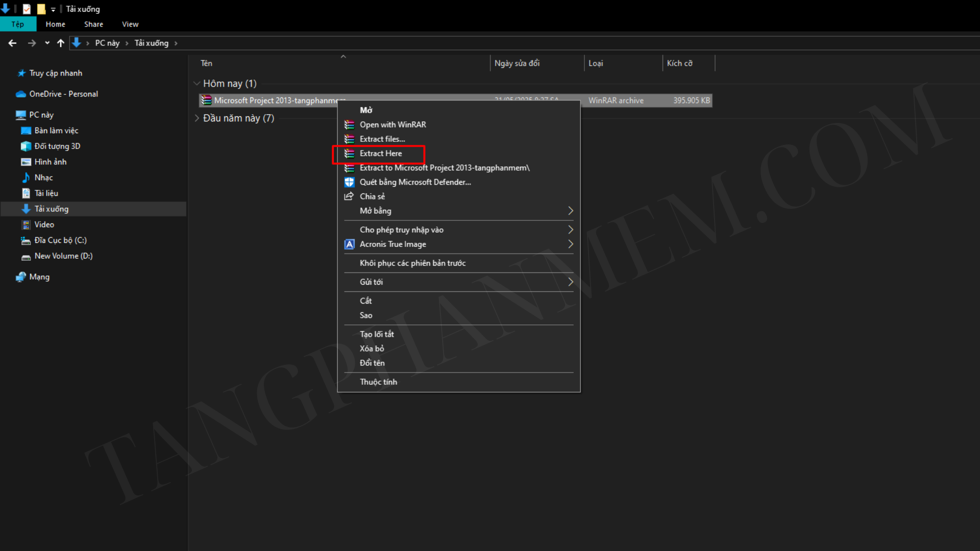Viewport: 980px width, 551px height.
Task: Go up one folder with up arrow
Action: tap(61, 43)
